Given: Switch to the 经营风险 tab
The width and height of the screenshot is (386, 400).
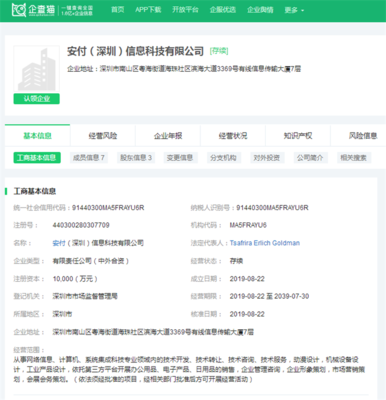Looking at the screenshot, I should [x=103, y=136].
